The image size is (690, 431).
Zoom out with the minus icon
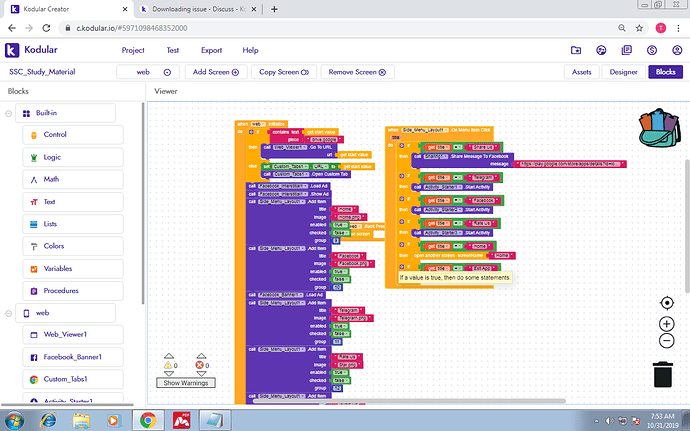667,340
